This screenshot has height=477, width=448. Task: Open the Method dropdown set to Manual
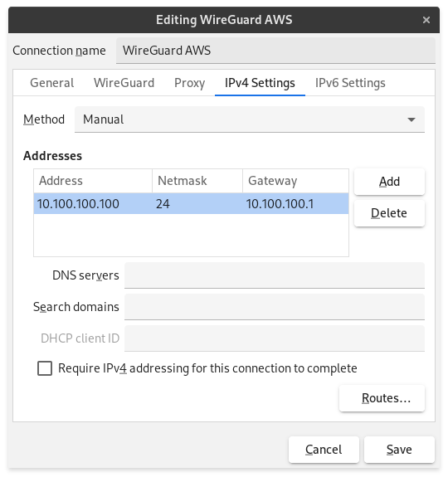pyautogui.click(x=250, y=119)
